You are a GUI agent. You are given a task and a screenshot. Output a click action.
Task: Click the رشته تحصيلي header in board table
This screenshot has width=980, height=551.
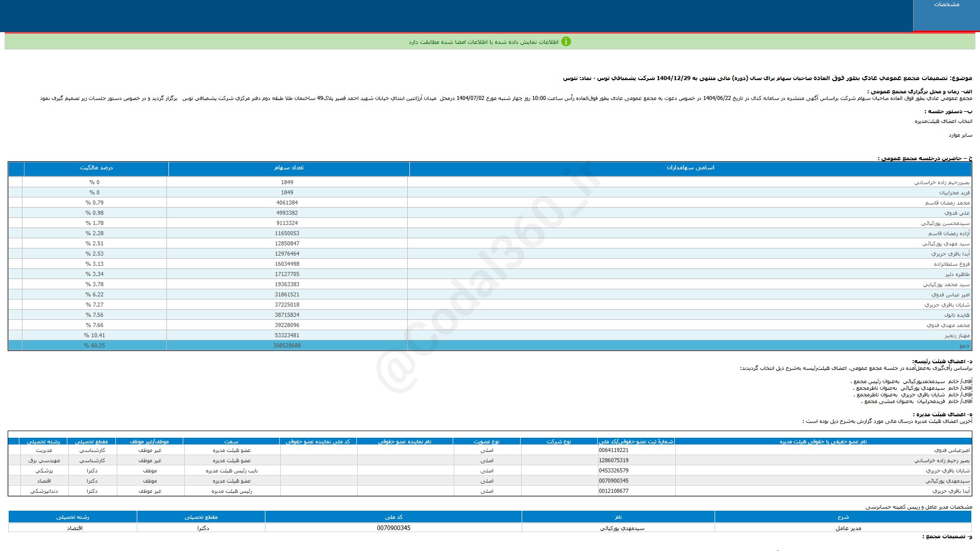(43, 442)
